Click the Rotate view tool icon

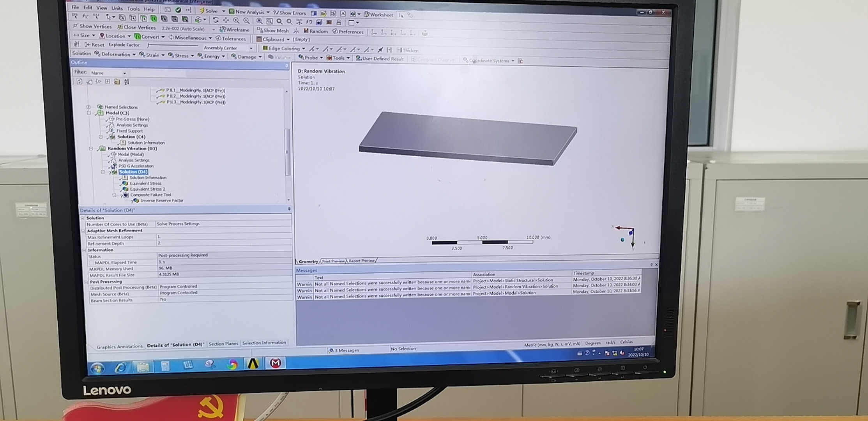(216, 20)
